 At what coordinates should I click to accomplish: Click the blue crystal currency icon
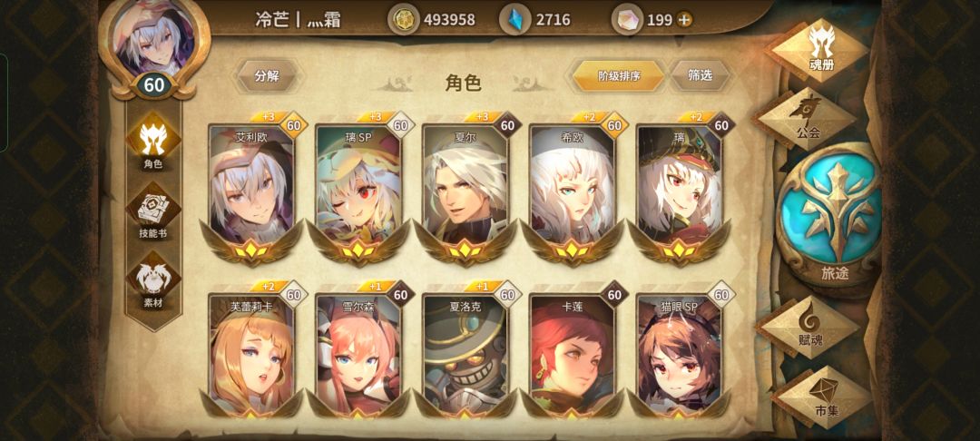515,19
